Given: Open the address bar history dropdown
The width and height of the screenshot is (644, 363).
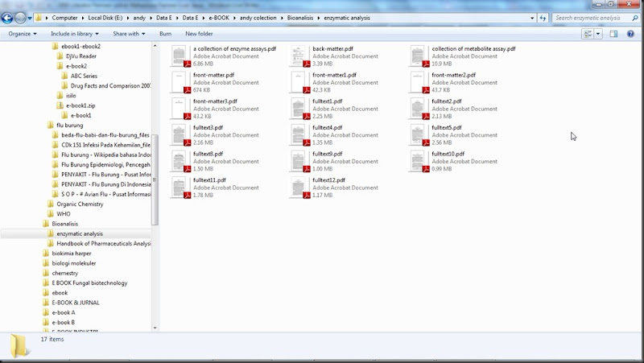Looking at the screenshot, I should point(532,18).
